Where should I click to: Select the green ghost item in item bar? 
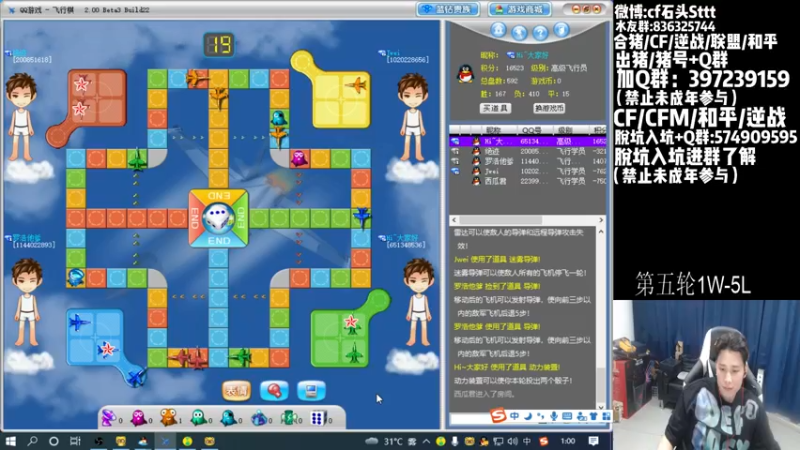[x=198, y=418]
